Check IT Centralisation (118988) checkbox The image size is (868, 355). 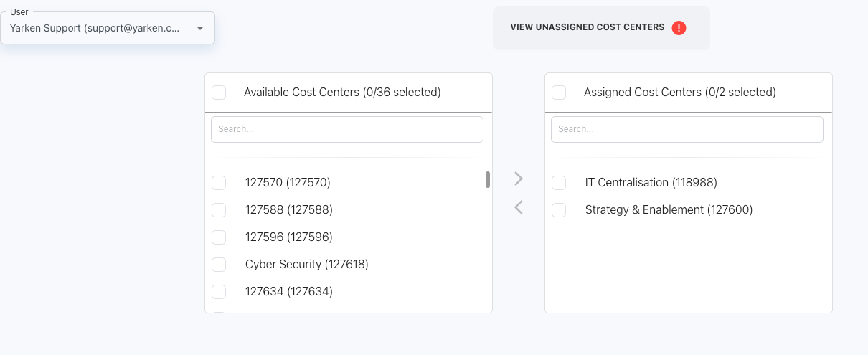tap(559, 183)
